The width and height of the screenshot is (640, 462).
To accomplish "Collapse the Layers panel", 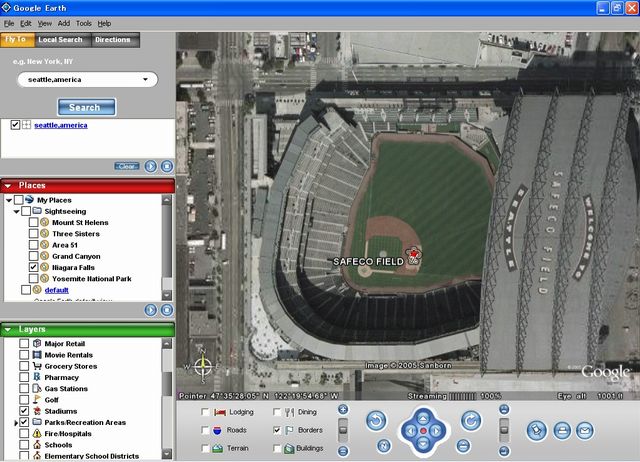I will pos(8,329).
